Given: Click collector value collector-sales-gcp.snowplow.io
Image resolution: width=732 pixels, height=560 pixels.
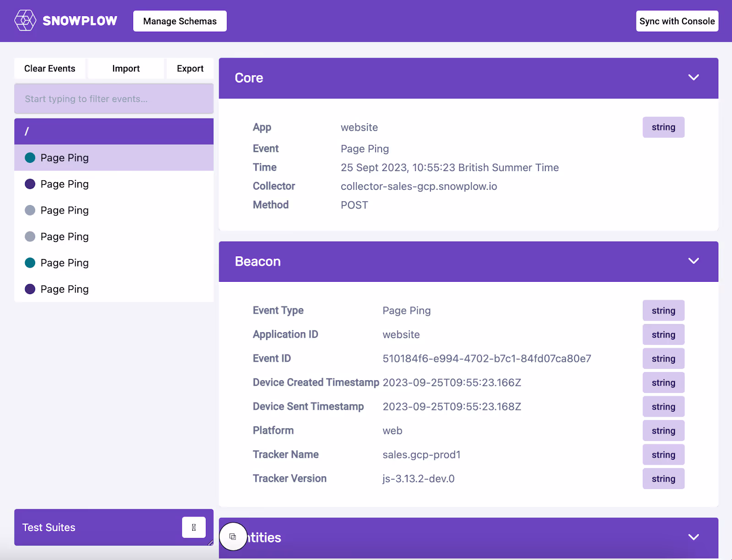Looking at the screenshot, I should coord(419,187).
